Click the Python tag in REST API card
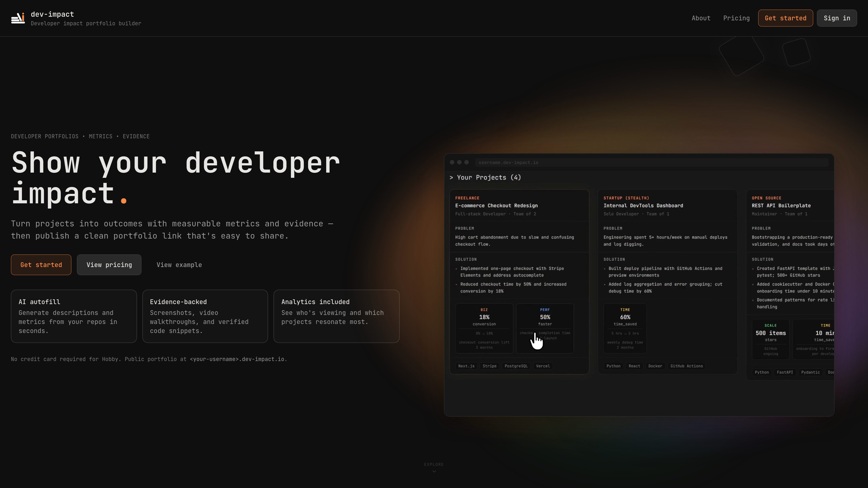Image resolution: width=868 pixels, height=488 pixels. click(x=762, y=372)
